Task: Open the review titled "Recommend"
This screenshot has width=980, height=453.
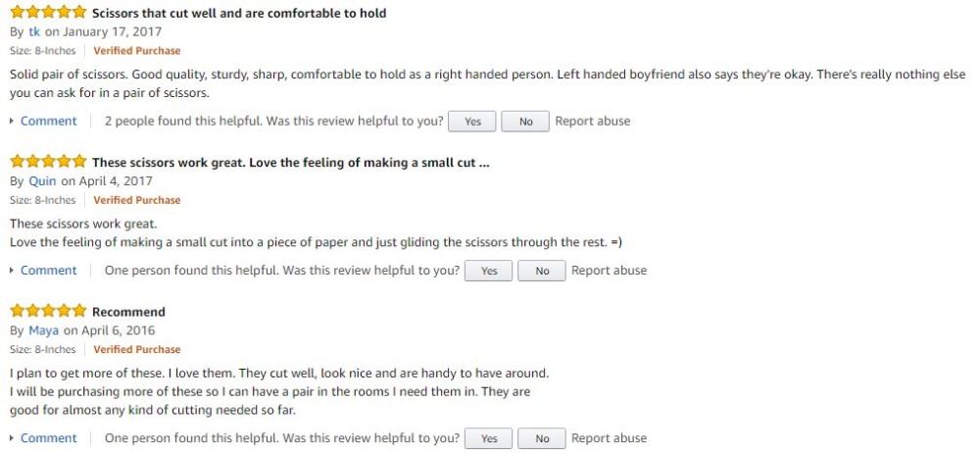Action: click(x=128, y=312)
